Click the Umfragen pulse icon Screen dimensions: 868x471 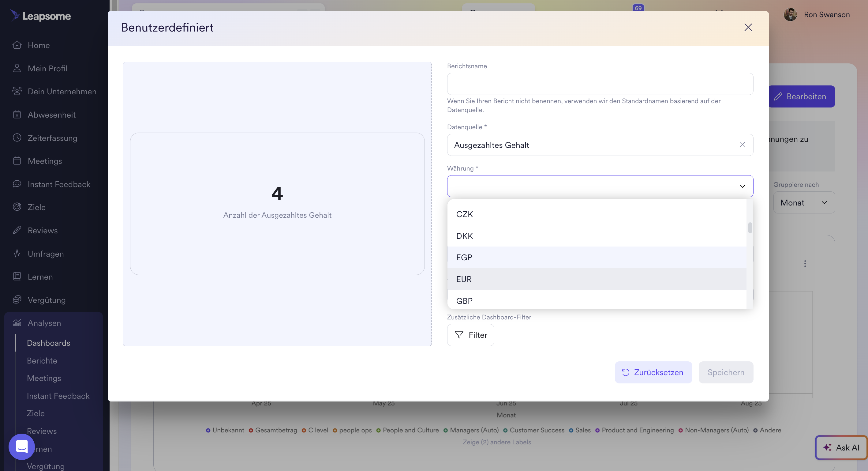coord(17,253)
